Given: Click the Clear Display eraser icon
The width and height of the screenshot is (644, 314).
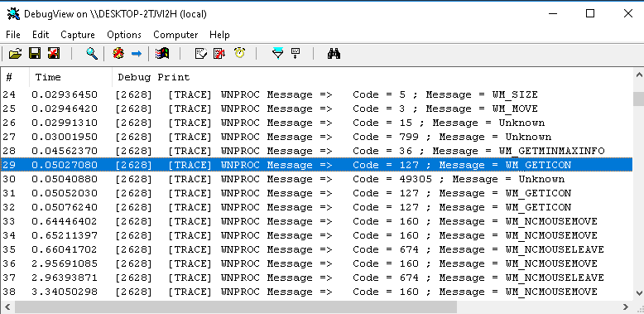Looking at the screenshot, I should click(201, 53).
